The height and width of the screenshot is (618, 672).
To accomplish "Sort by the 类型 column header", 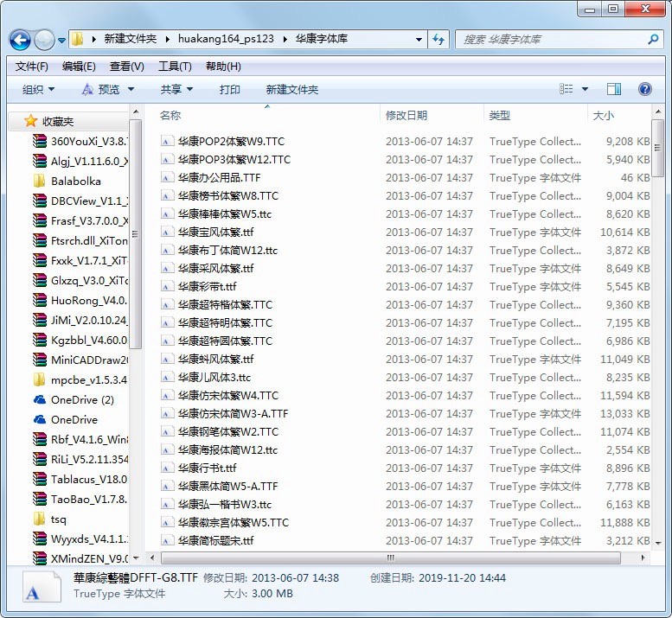I will click(x=500, y=115).
